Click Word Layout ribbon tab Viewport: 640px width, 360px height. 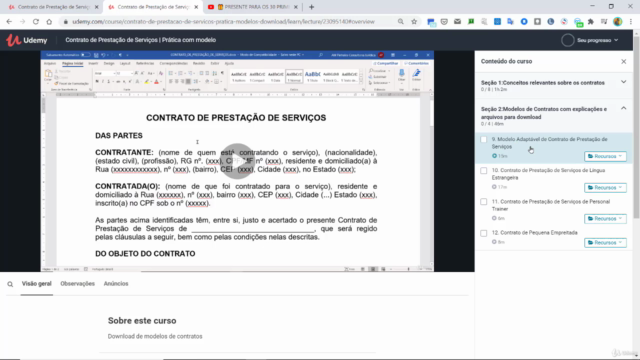pos(125,64)
